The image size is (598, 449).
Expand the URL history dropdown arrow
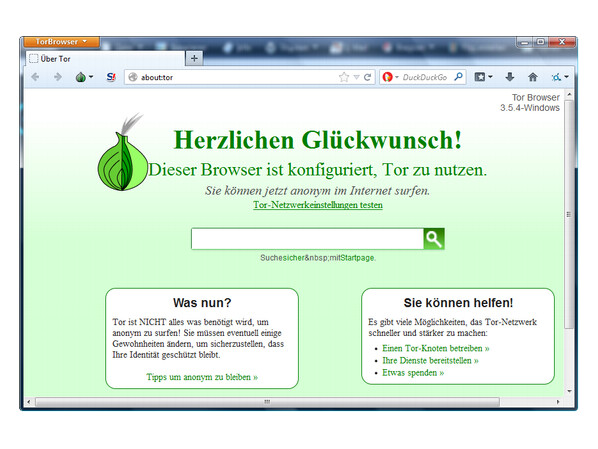(x=356, y=77)
